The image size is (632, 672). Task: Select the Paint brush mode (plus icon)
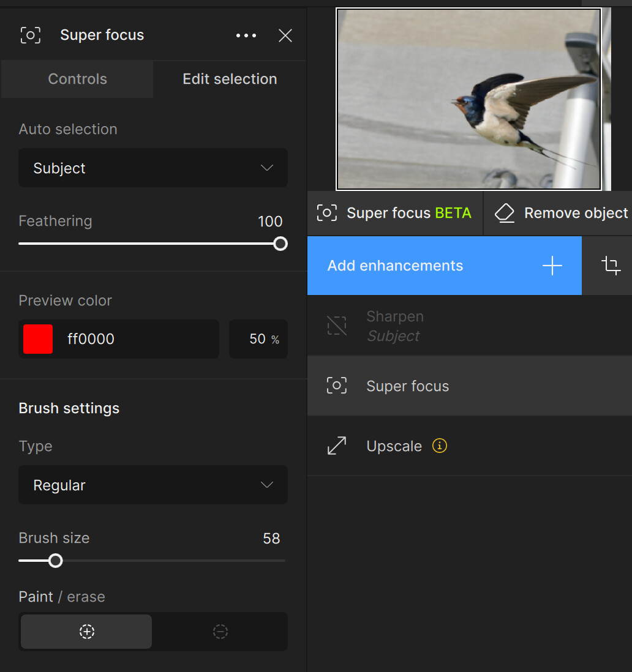[86, 632]
